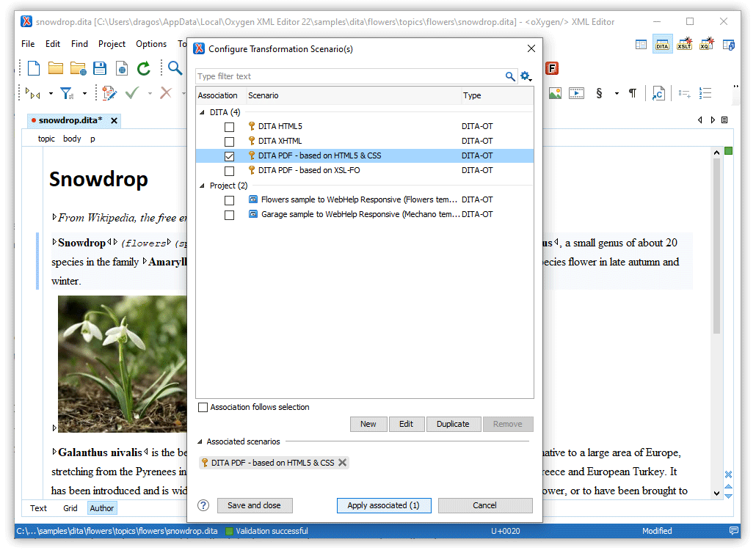
Task: Click the section symbol icon
Action: tap(599, 93)
